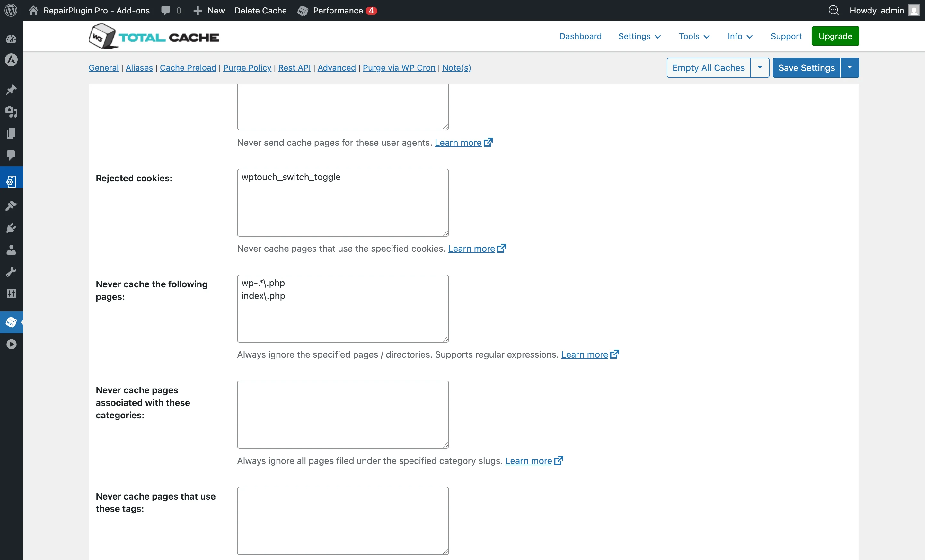This screenshot has height=560, width=925.
Task: Click inside the Never cache these tags field
Action: [x=342, y=521]
